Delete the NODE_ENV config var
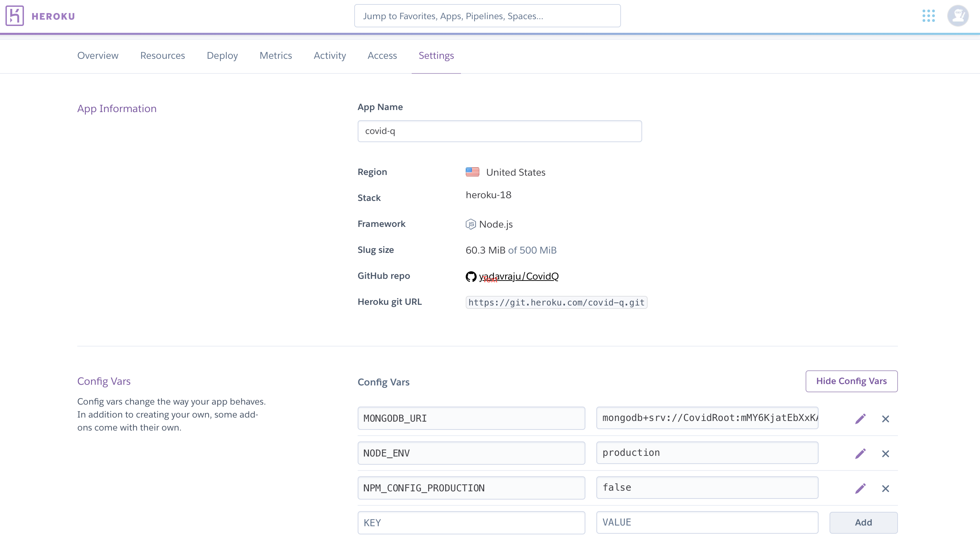 point(886,454)
